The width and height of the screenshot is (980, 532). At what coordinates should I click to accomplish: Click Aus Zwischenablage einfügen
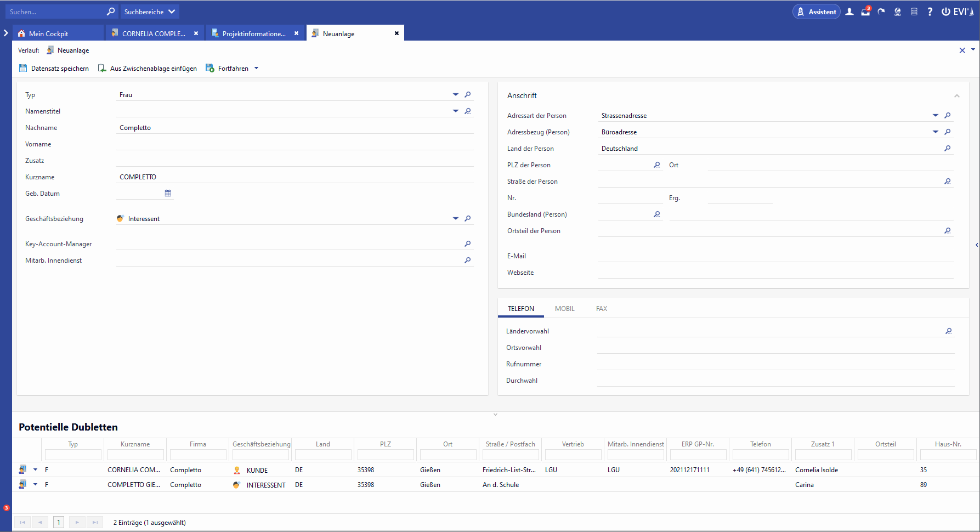point(148,69)
